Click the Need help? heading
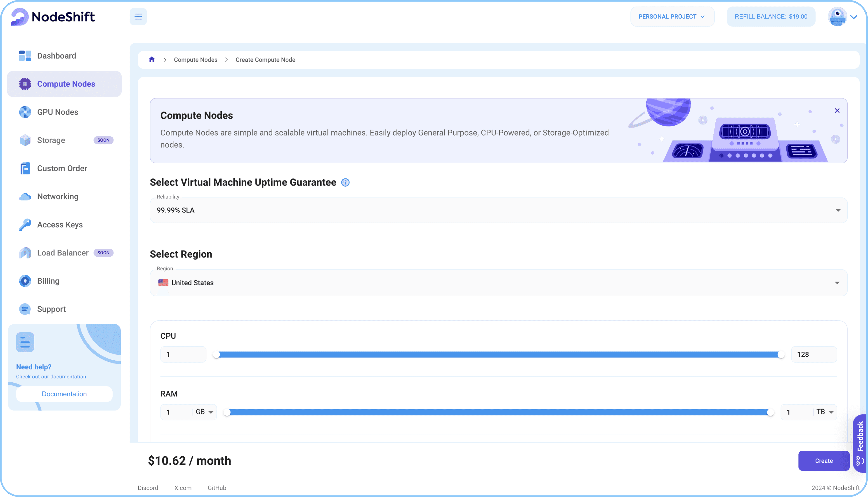This screenshot has height=497, width=868. click(33, 367)
